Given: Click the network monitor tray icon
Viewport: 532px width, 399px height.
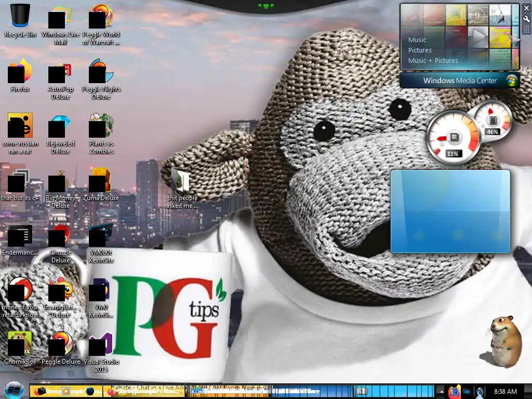Looking at the screenshot, I should (x=467, y=392).
